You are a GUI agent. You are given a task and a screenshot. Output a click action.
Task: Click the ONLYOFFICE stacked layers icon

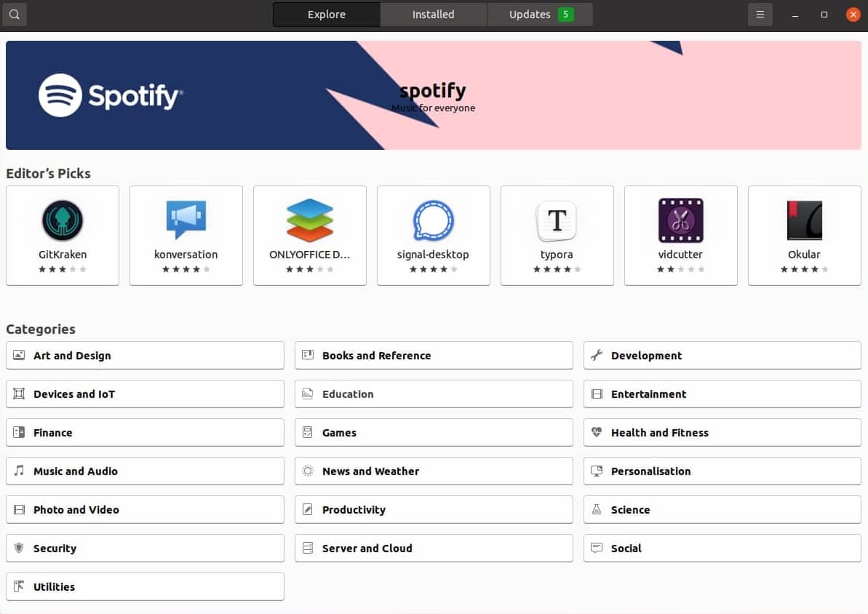click(x=310, y=220)
